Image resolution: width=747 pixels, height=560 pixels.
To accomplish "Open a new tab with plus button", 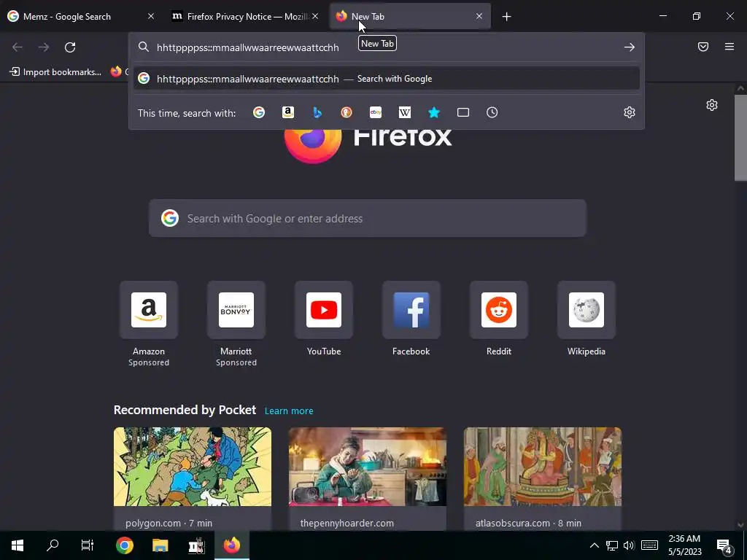I will click(506, 17).
